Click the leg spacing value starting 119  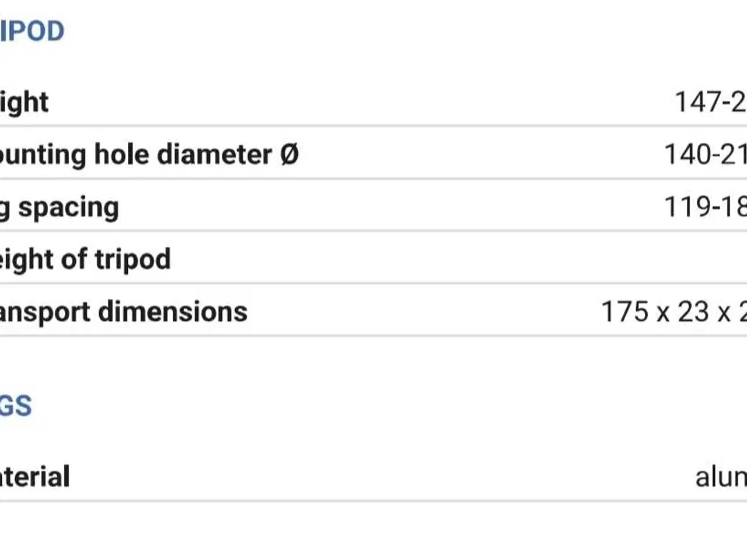[705, 207]
